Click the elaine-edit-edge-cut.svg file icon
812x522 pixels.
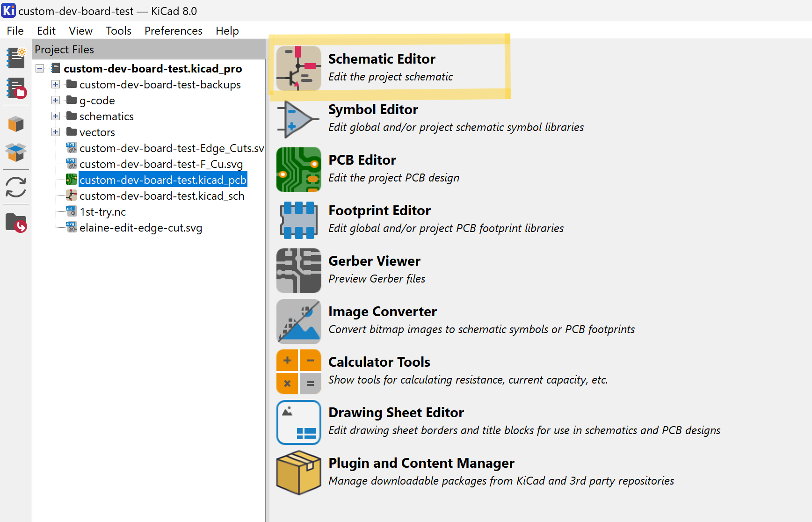[71, 227]
